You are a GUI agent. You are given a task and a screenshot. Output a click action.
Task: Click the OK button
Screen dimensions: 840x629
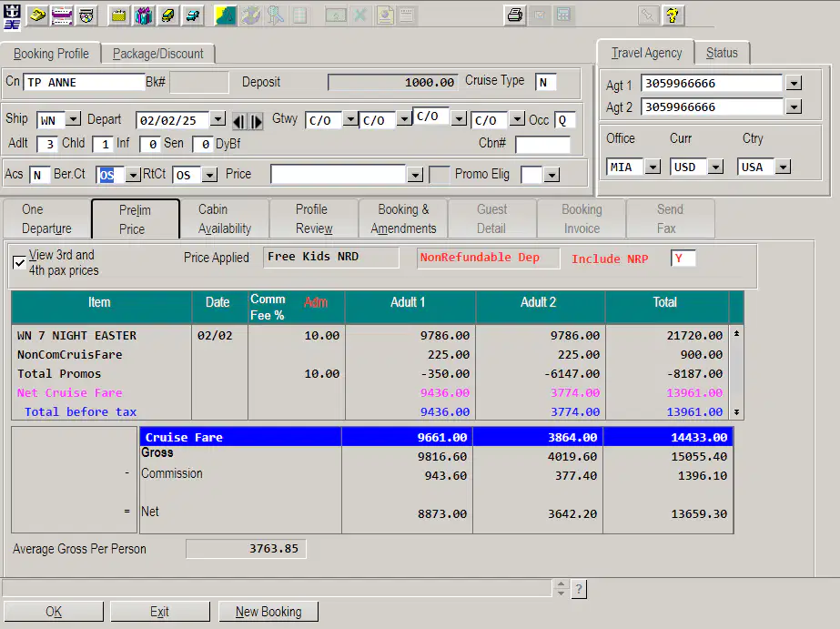pyautogui.click(x=54, y=612)
